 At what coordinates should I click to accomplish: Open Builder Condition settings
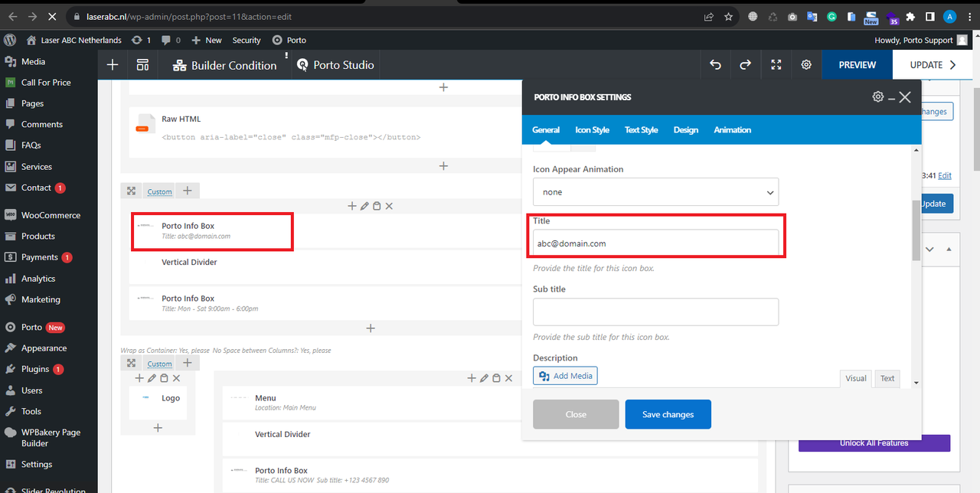(x=224, y=66)
